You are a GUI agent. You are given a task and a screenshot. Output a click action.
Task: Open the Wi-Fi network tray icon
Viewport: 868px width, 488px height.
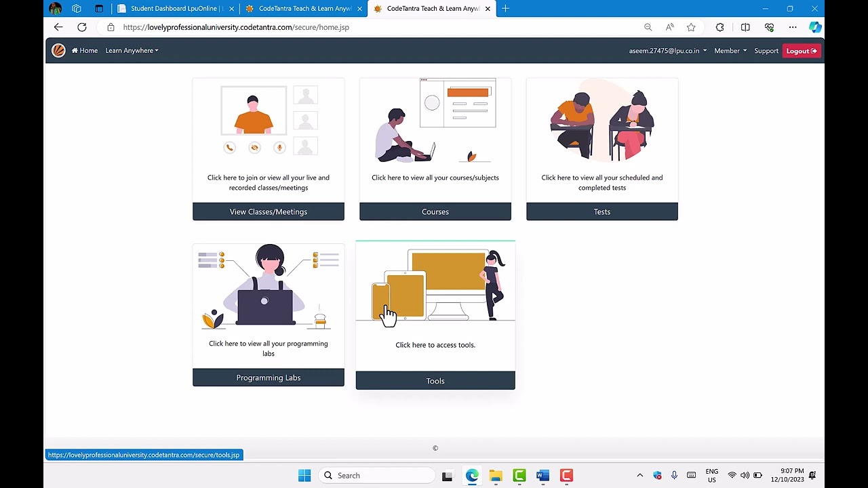732,476
